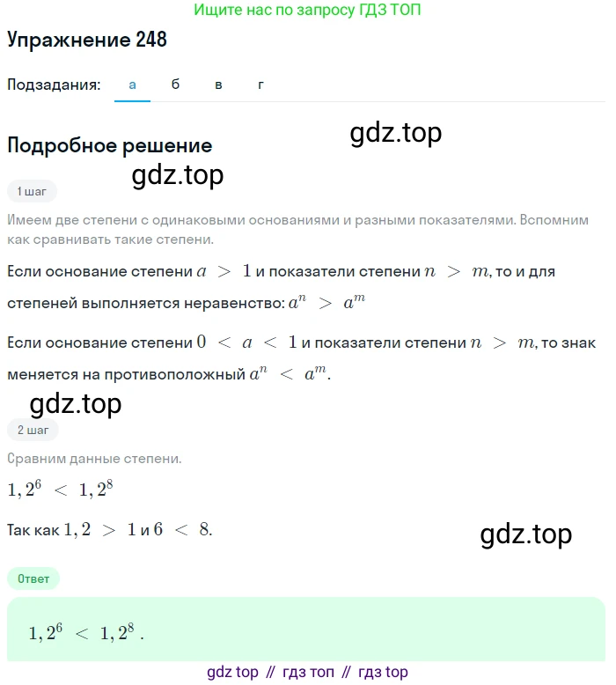Viewport: 616px width, 685px height.
Task: Click the gdz.top watermark above the "1 шаг" badge
Action: (178, 175)
